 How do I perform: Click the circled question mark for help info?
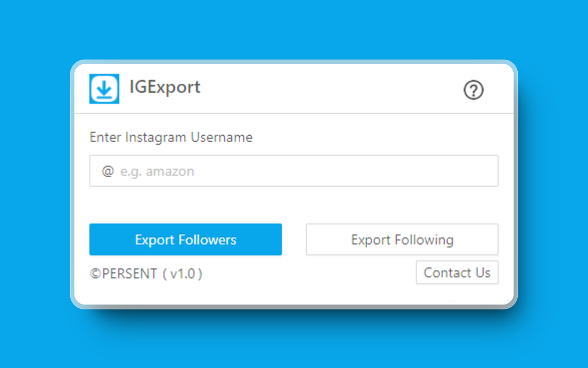point(474,91)
